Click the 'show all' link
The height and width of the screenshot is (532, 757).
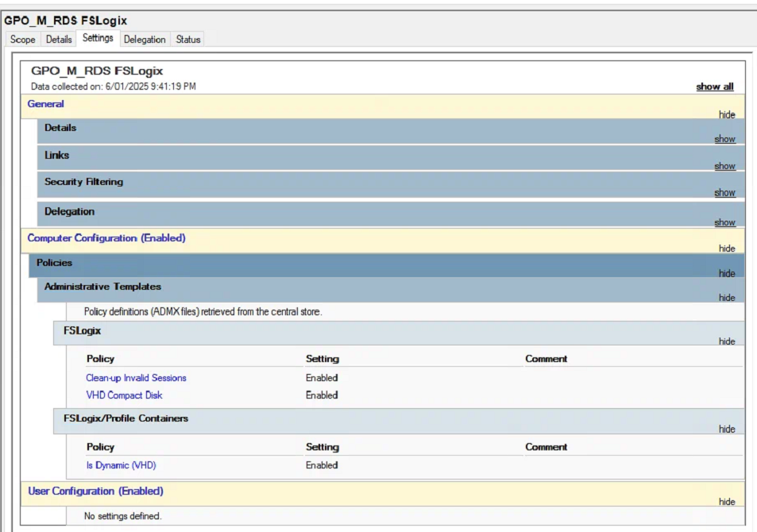point(715,87)
